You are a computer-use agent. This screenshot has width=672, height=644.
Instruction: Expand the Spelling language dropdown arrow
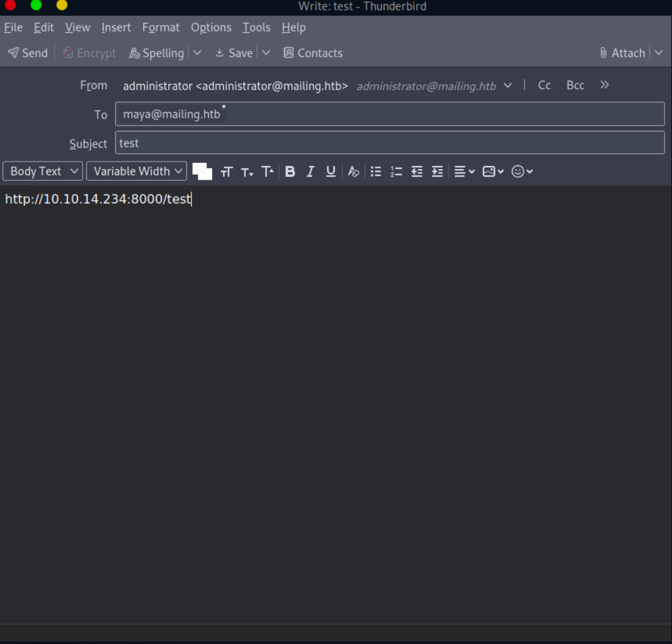tap(197, 53)
